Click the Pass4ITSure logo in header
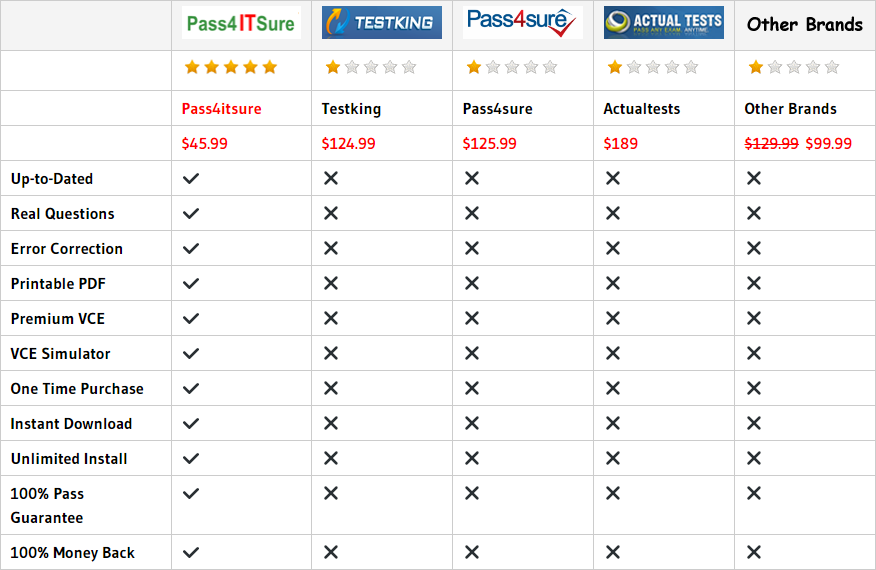The height and width of the screenshot is (570, 876). 240,23
